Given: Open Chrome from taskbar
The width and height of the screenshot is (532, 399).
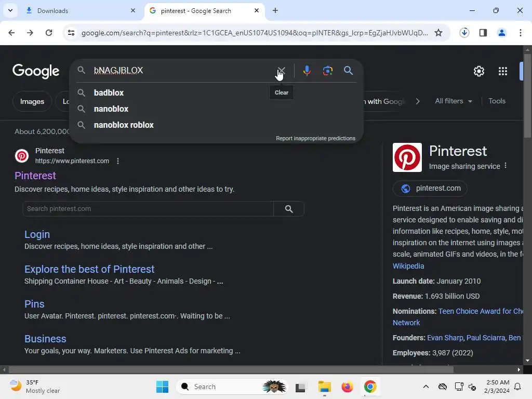Looking at the screenshot, I should click(x=370, y=387).
